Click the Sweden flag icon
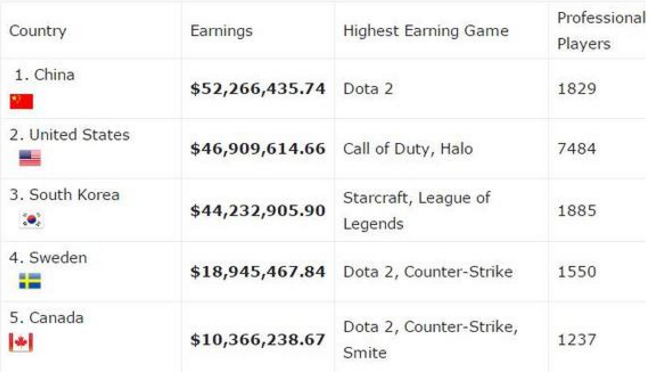 30,281
